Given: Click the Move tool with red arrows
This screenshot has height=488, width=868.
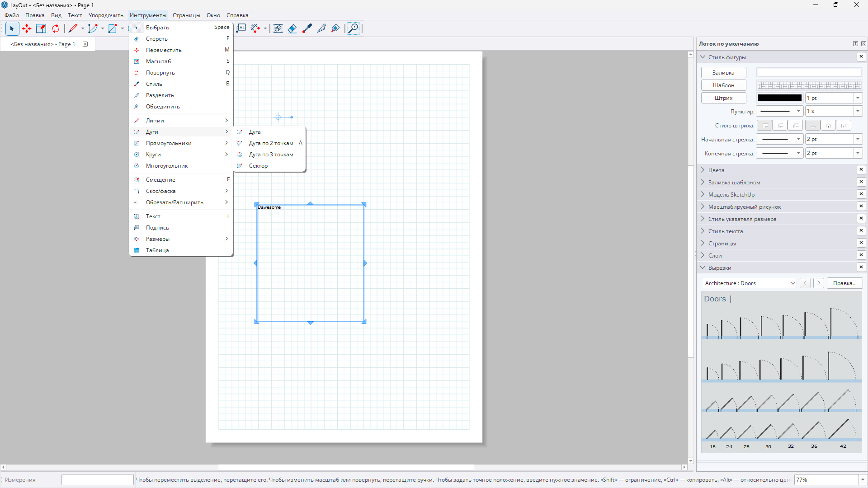Looking at the screenshot, I should click(x=27, y=28).
